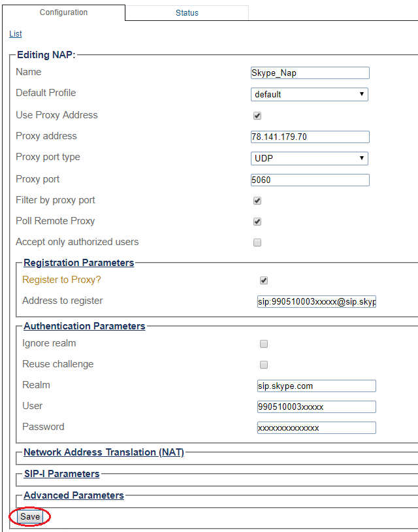Expand the SIP-I Parameters section
Image resolution: width=418 pixels, height=532 pixels.
(x=61, y=474)
